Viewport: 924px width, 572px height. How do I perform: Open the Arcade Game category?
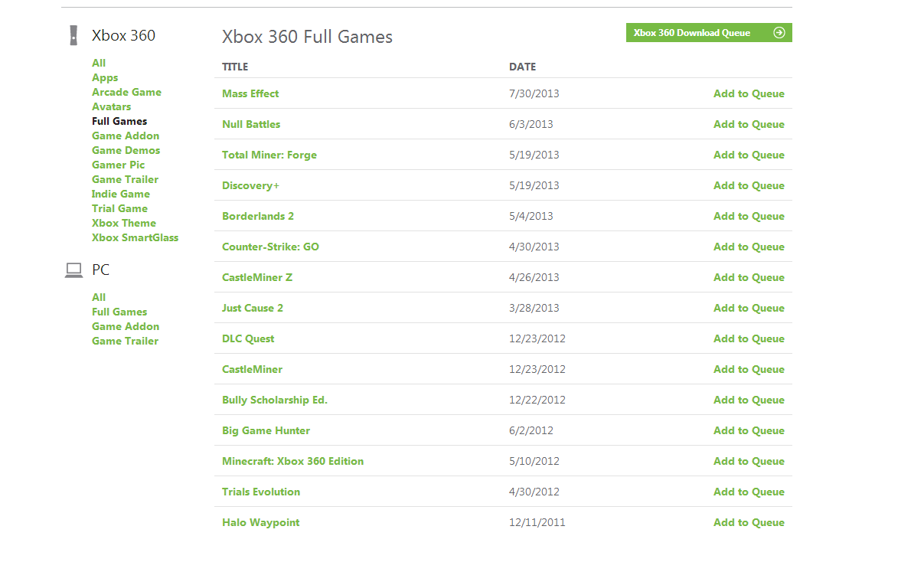[x=126, y=92]
